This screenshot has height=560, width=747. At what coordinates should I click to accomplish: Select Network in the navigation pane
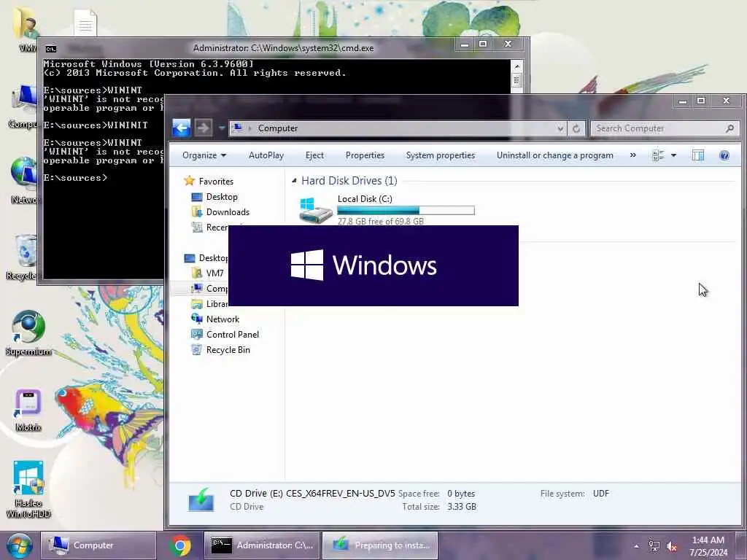[x=215, y=319]
